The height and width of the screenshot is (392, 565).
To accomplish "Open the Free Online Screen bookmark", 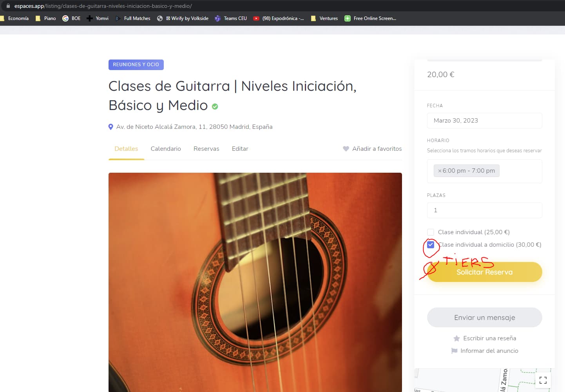I will 371,18.
